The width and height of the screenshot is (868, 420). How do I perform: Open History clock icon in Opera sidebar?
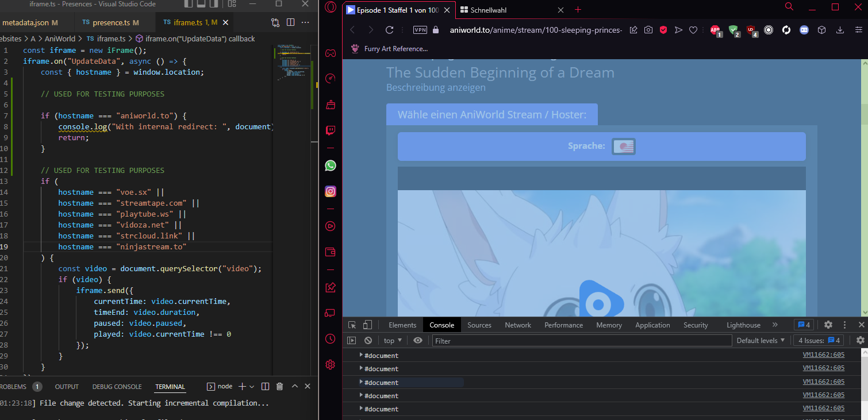click(x=331, y=338)
